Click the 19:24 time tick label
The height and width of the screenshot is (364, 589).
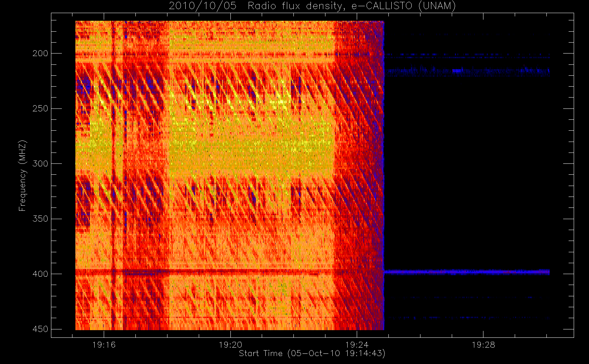tap(357, 345)
